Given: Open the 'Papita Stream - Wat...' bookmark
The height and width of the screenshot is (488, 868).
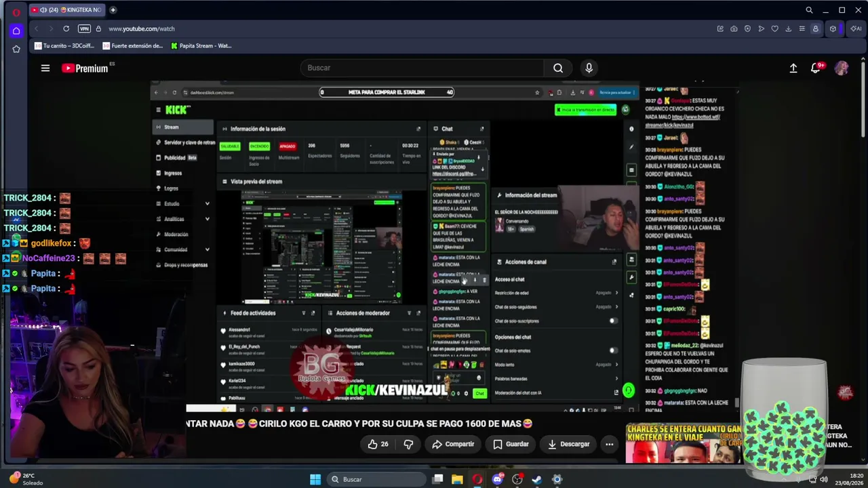Looking at the screenshot, I should 201,46.
